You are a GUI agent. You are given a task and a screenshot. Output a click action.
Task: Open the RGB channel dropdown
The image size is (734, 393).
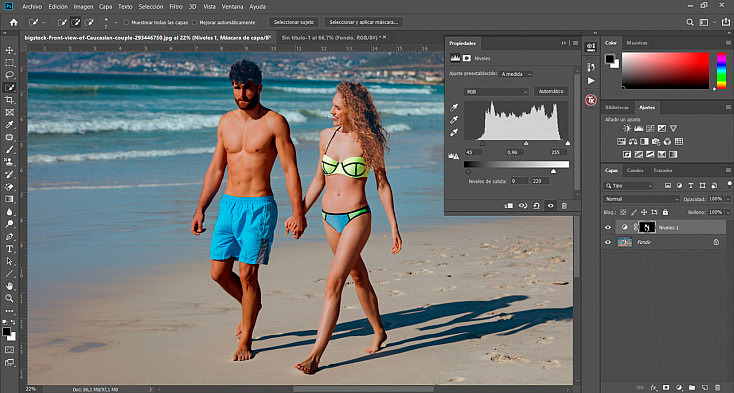(x=497, y=92)
